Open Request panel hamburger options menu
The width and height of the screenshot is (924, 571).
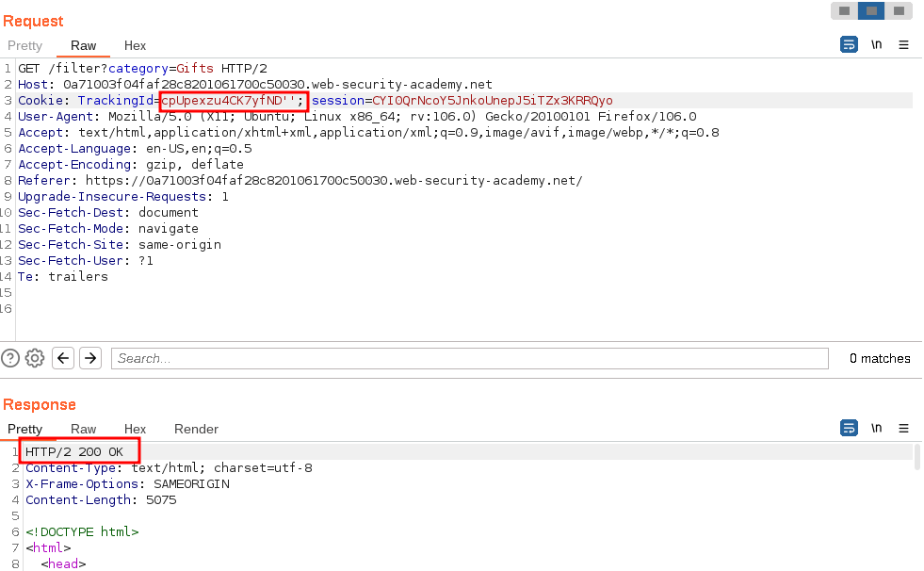[x=903, y=45]
